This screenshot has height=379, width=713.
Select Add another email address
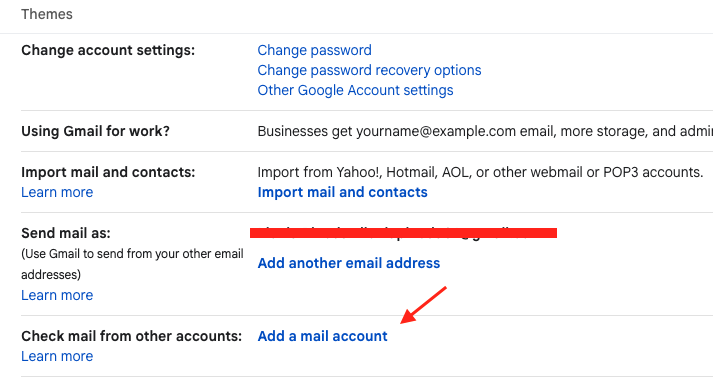click(349, 263)
